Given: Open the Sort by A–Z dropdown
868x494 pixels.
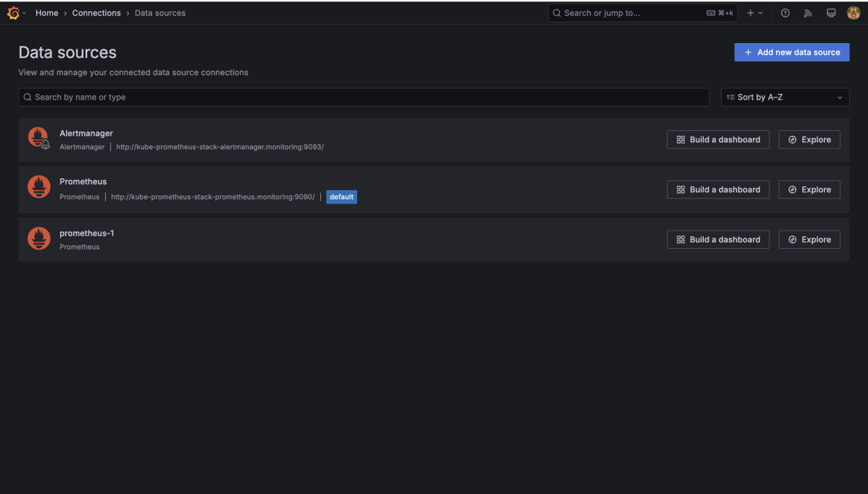Looking at the screenshot, I should click(785, 98).
